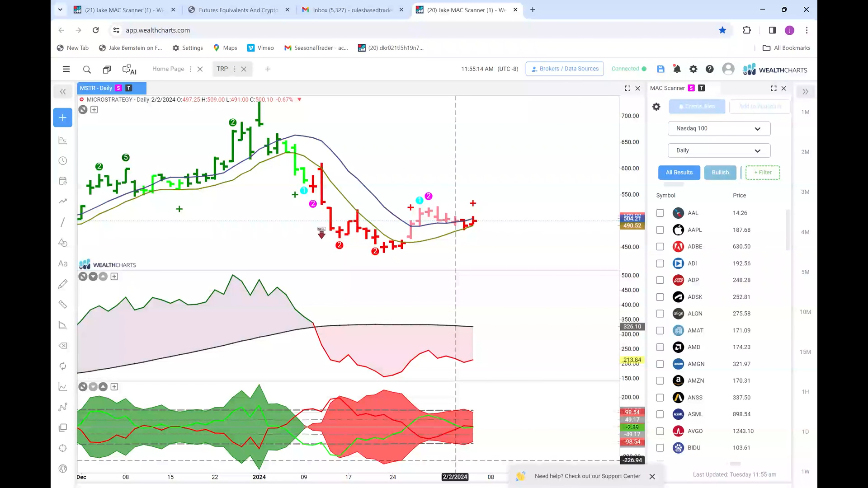Switch to the TRP tab

(x=222, y=69)
